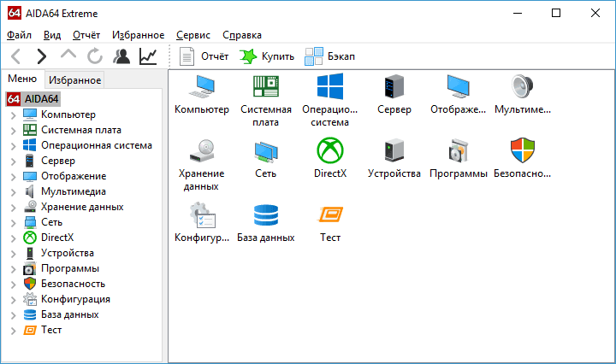The height and width of the screenshot is (364, 616).
Task: Expand the Компьютер tree node
Action: pyautogui.click(x=13, y=115)
